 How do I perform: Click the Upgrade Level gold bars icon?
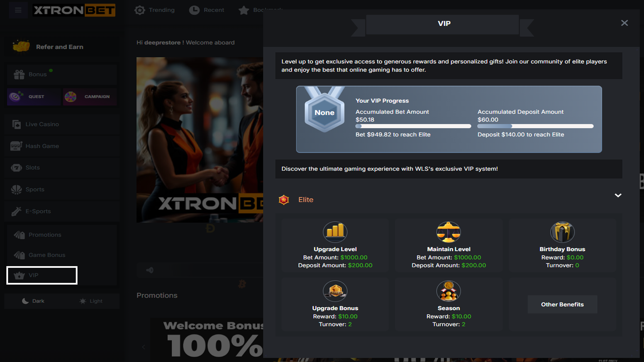tap(335, 232)
